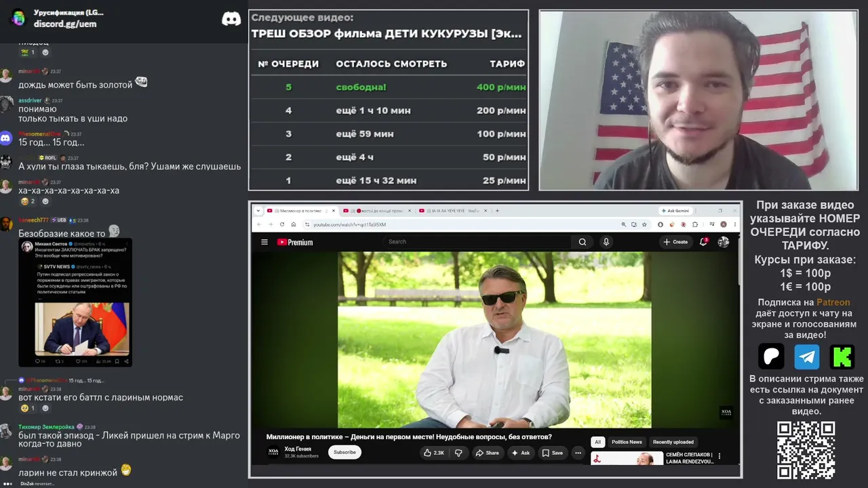
Task: Like the video showing 2.3K
Action: point(434,453)
